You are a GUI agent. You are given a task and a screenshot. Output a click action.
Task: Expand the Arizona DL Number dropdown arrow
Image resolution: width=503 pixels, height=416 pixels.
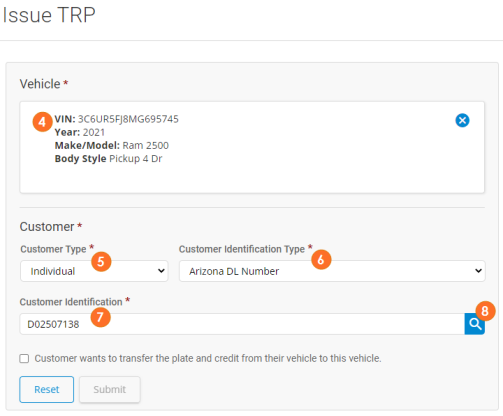point(478,271)
